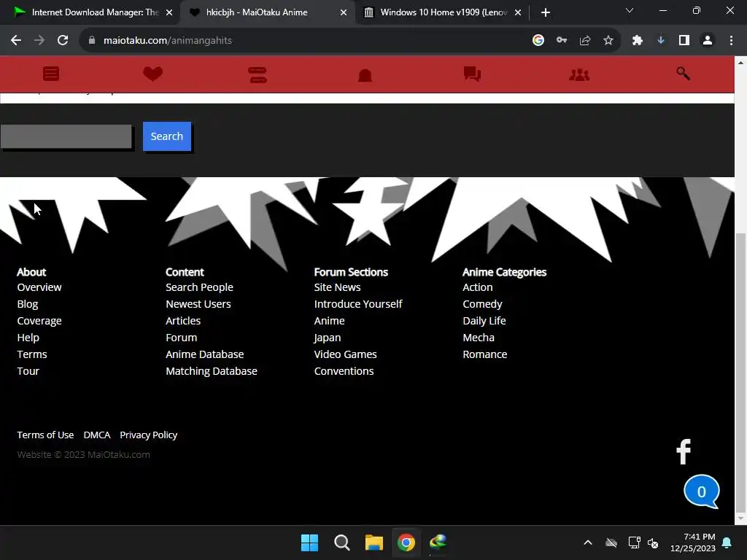747x560 pixels.
Task: Click the red heart matching icon
Action: [x=153, y=74]
